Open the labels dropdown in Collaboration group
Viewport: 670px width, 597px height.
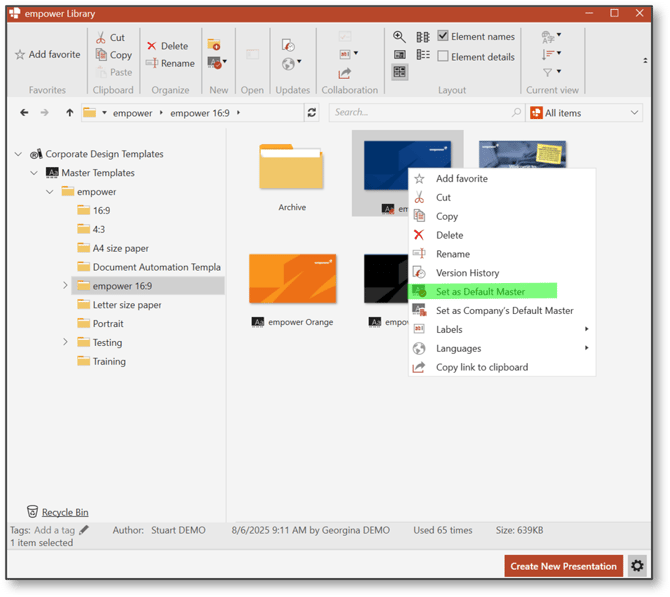click(x=349, y=54)
